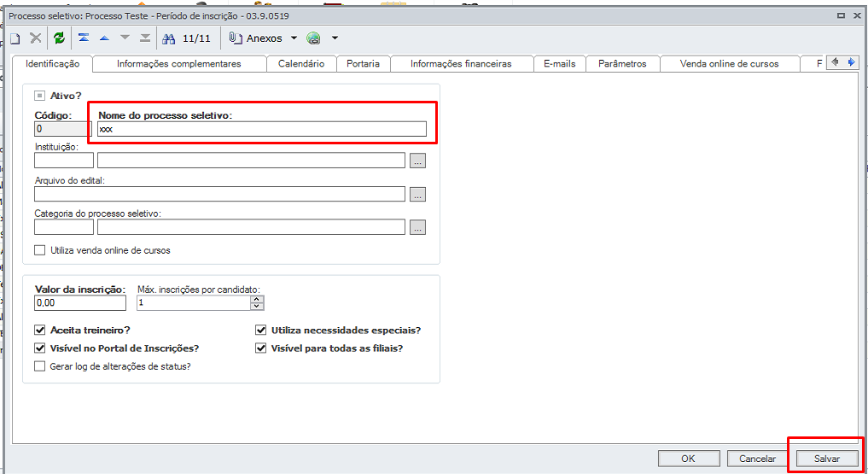Go to previous record blue arrow
The width and height of the screenshot is (868, 474).
[104, 38]
